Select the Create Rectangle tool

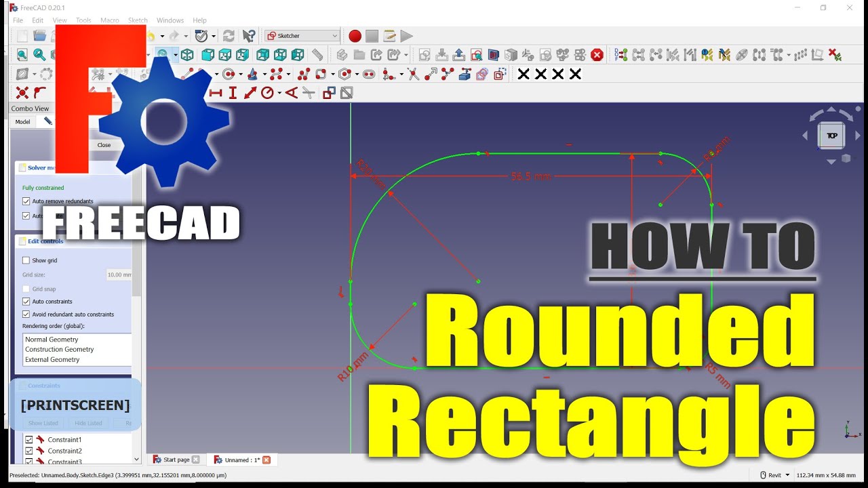(321, 74)
